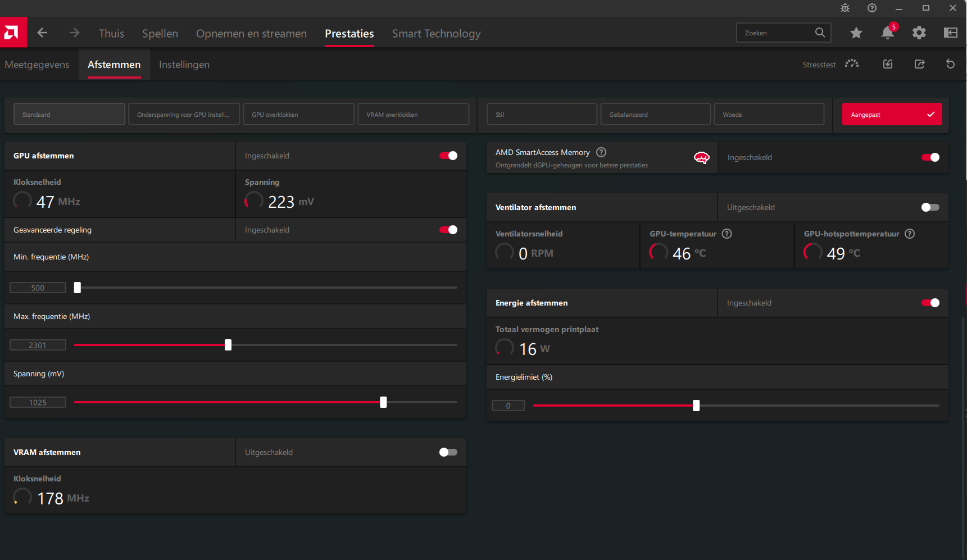The height and width of the screenshot is (560, 967).
Task: Open Smart Technology tab
Action: coord(437,33)
